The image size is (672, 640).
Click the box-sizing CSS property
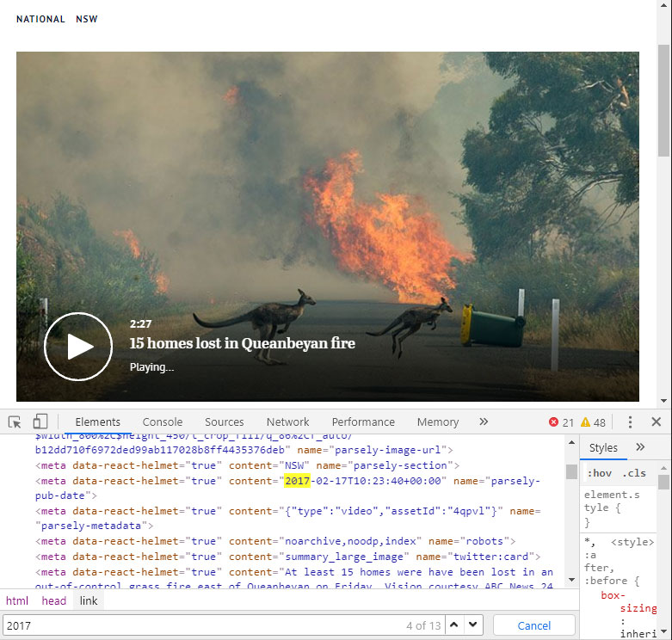629,602
